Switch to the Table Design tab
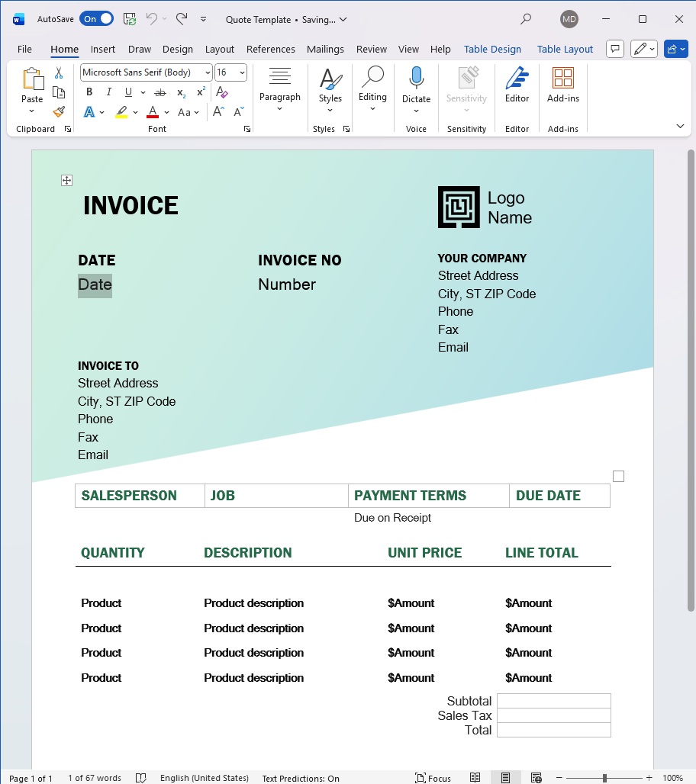The height and width of the screenshot is (784, 696). pos(492,49)
